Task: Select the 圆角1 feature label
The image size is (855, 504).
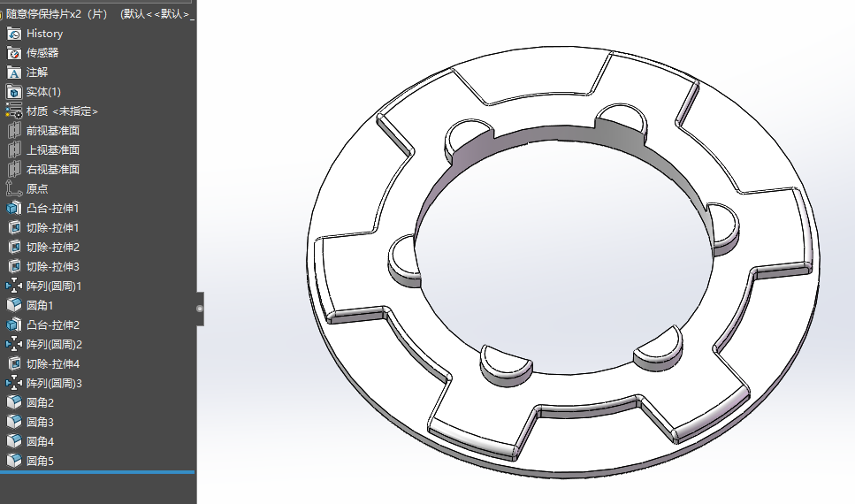Action: (40, 305)
